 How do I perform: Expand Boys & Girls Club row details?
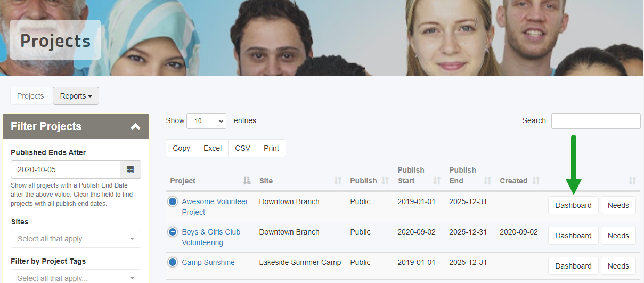click(173, 232)
